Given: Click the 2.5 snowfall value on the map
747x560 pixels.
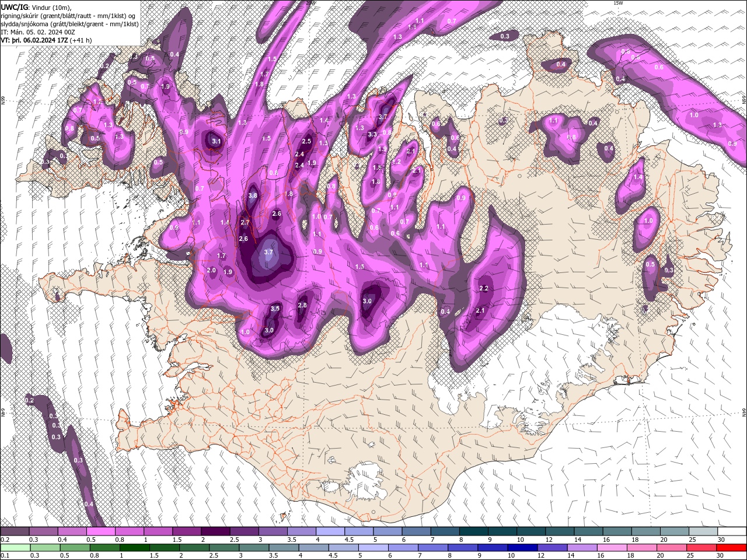Looking at the screenshot, I should click(x=306, y=142).
